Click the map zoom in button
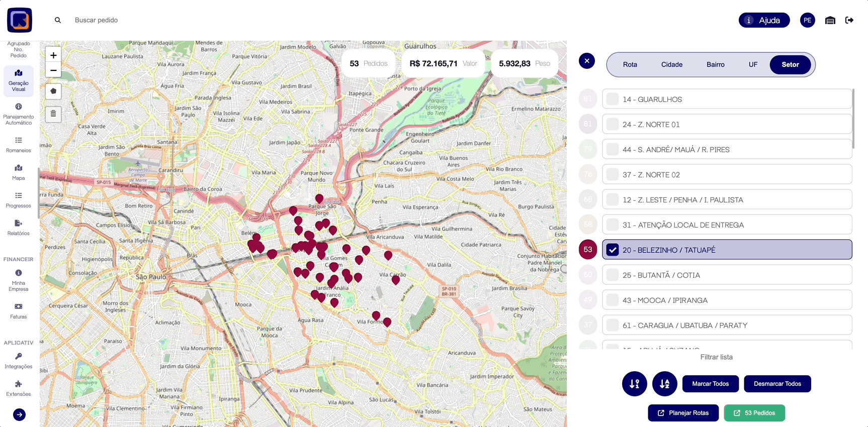Screen dimensions: 868x427 (53, 55)
